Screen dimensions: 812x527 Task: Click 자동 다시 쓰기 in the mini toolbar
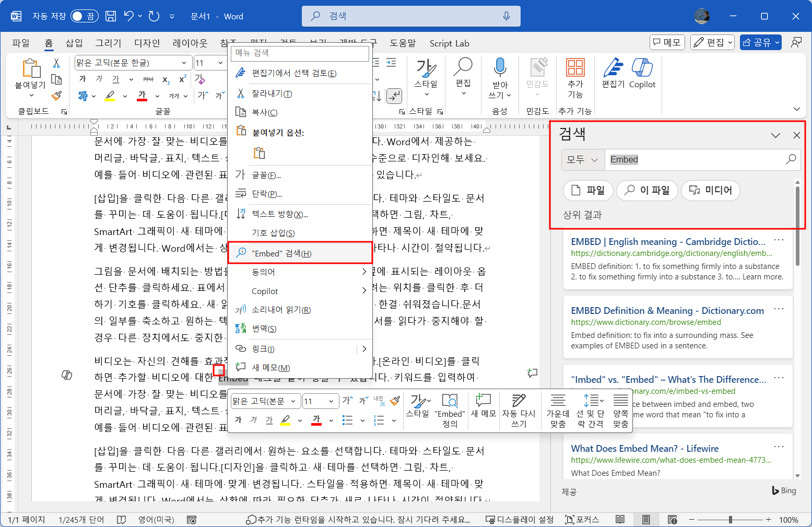(519, 411)
